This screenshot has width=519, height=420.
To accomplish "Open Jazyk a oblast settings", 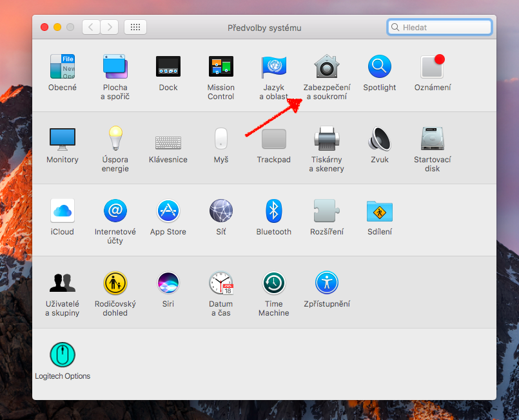I will (273, 67).
